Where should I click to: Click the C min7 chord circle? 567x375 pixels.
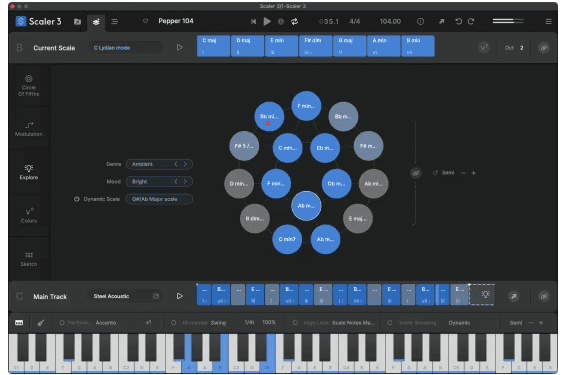point(287,239)
